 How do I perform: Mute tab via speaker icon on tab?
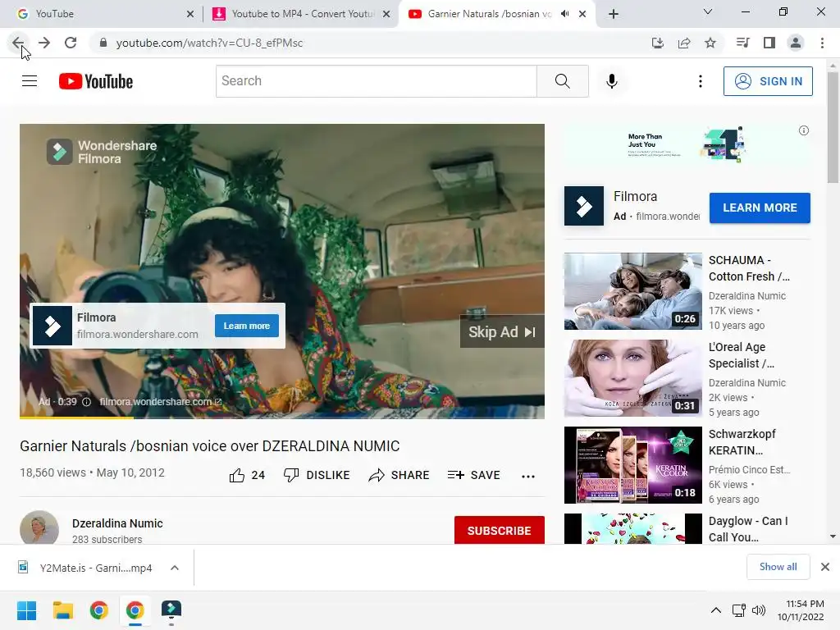pos(564,14)
